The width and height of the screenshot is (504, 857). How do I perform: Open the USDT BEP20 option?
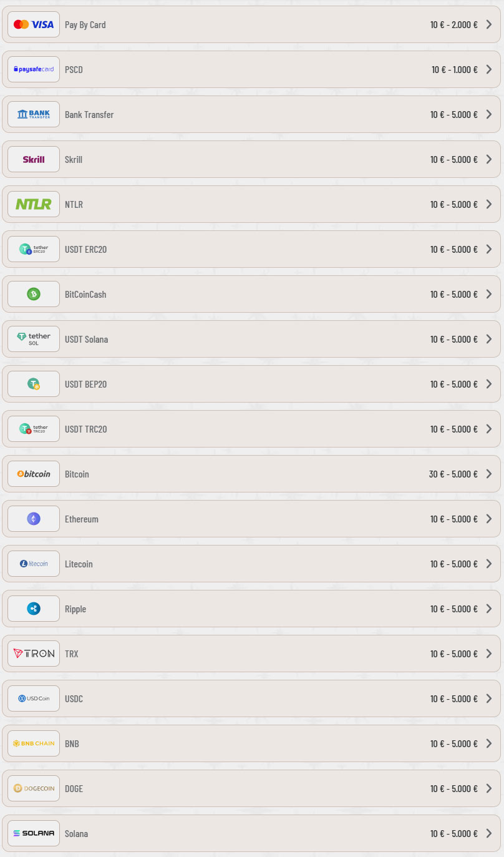point(251,384)
